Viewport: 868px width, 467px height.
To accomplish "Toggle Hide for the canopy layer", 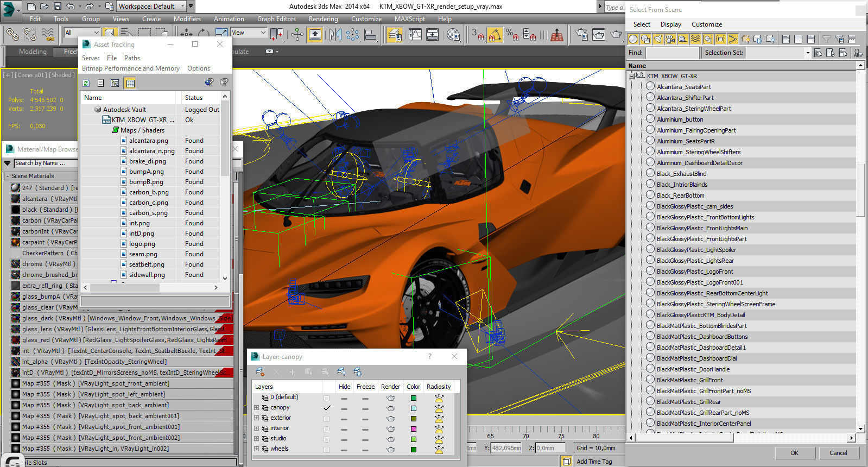I will 344,408.
